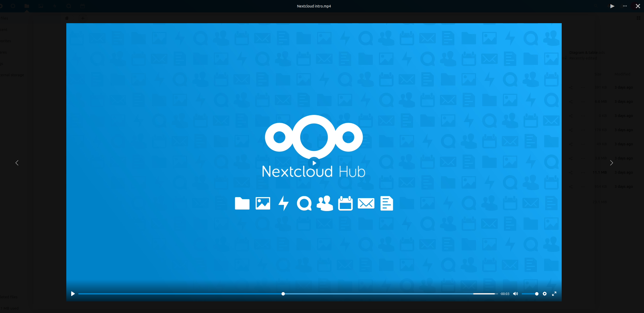Screen dimensions: 644x313
Task: Click the video progress bar scrubber
Action: pos(283,294)
